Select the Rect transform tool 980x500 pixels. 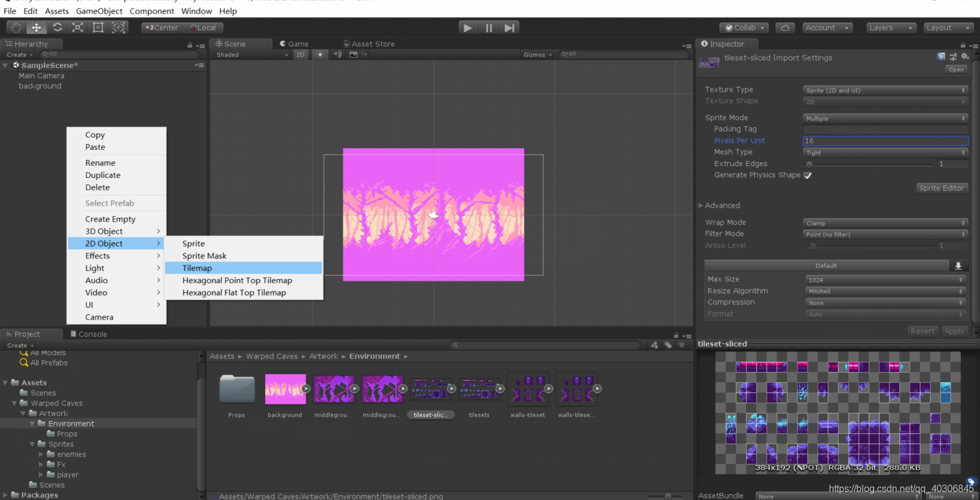coord(98,27)
